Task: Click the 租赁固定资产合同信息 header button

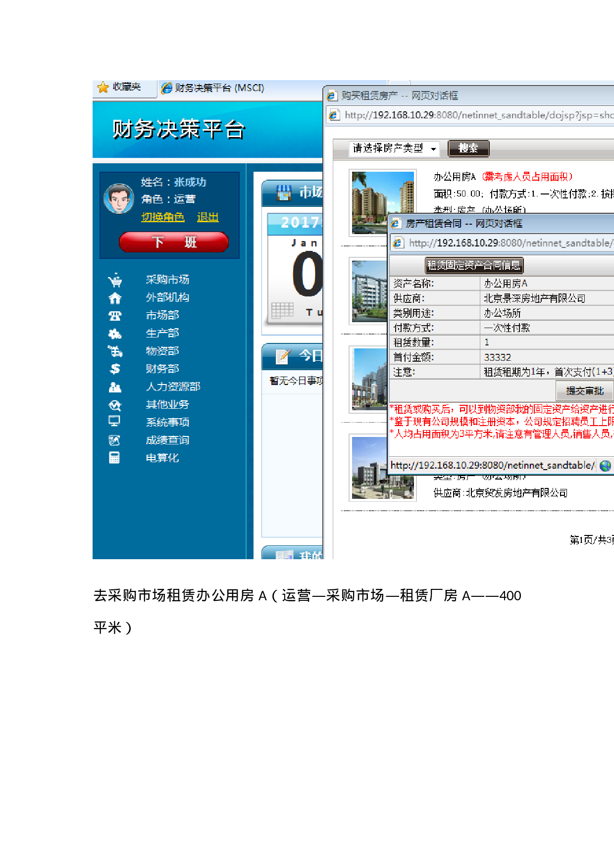Action: coord(474,265)
